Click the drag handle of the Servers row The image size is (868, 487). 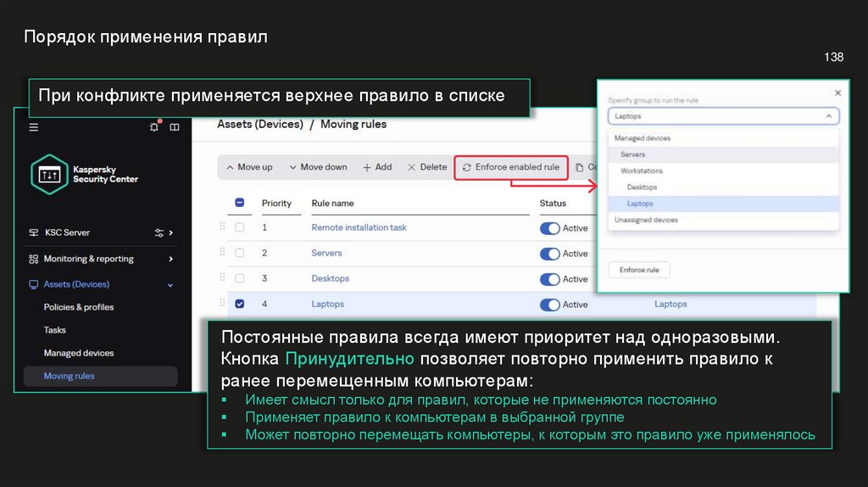(x=223, y=251)
